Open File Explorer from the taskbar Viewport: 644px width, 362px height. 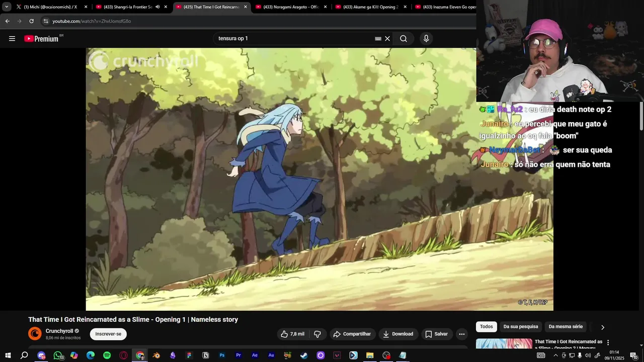click(x=370, y=355)
